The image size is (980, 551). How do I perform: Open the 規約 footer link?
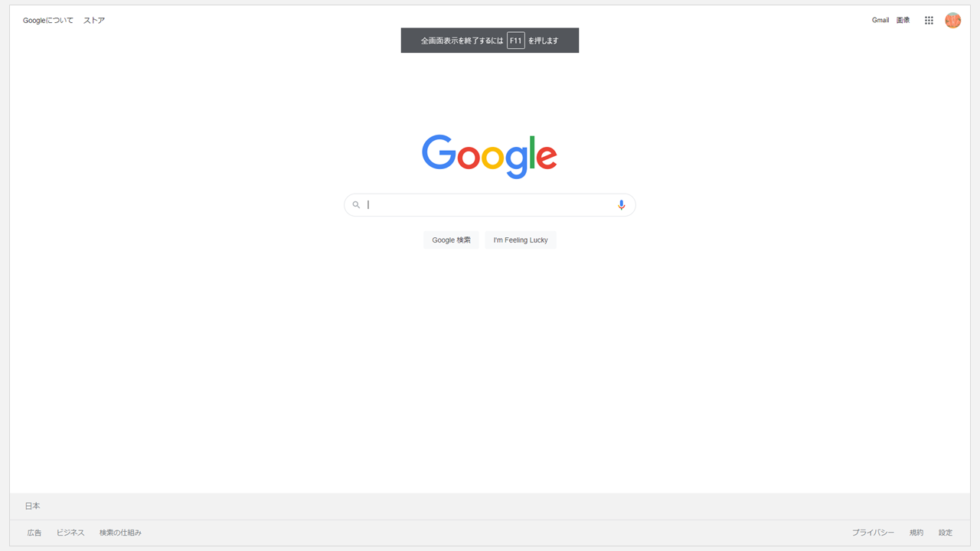916,533
